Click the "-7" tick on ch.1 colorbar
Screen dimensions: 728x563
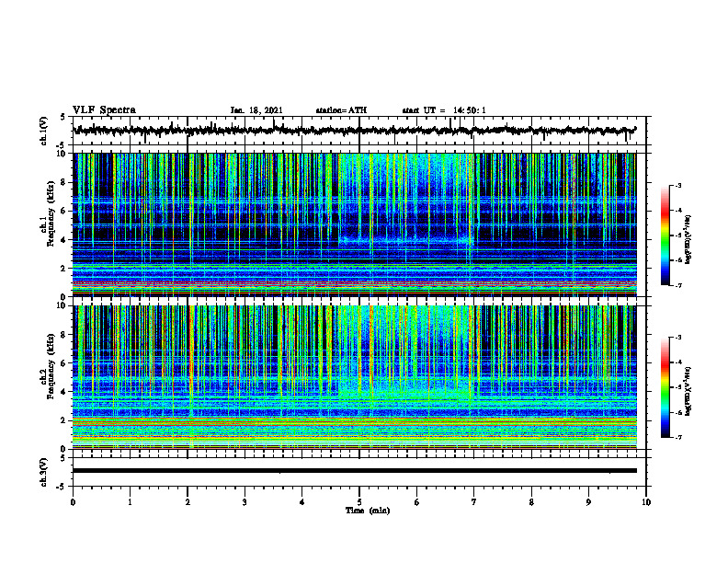[677, 285]
